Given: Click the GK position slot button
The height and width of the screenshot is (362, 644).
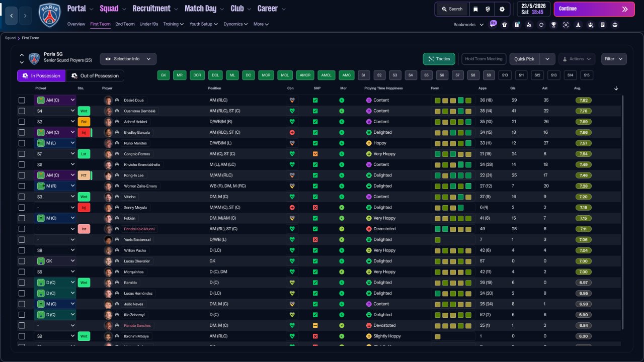Looking at the screenshot, I should point(163,75).
